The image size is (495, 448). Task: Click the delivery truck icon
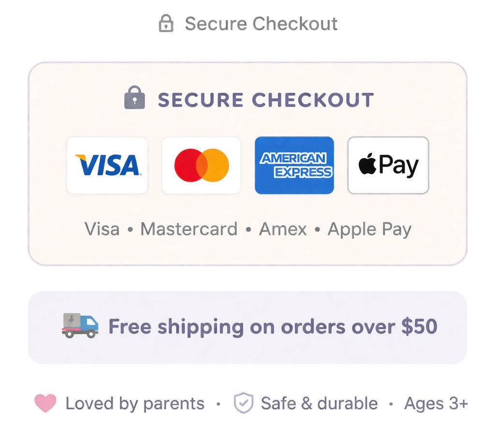click(x=80, y=325)
